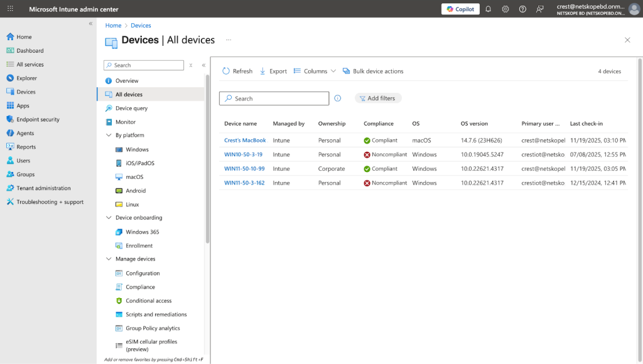Open Group Policy analytics
This screenshot has height=364, width=643.
coord(153,328)
